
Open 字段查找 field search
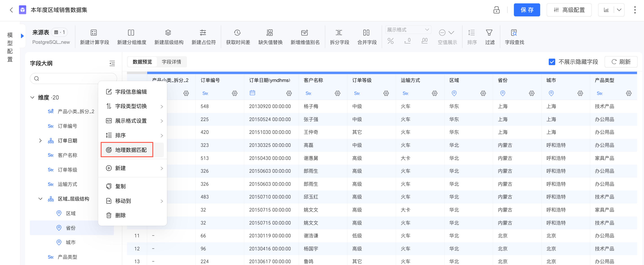point(514,37)
